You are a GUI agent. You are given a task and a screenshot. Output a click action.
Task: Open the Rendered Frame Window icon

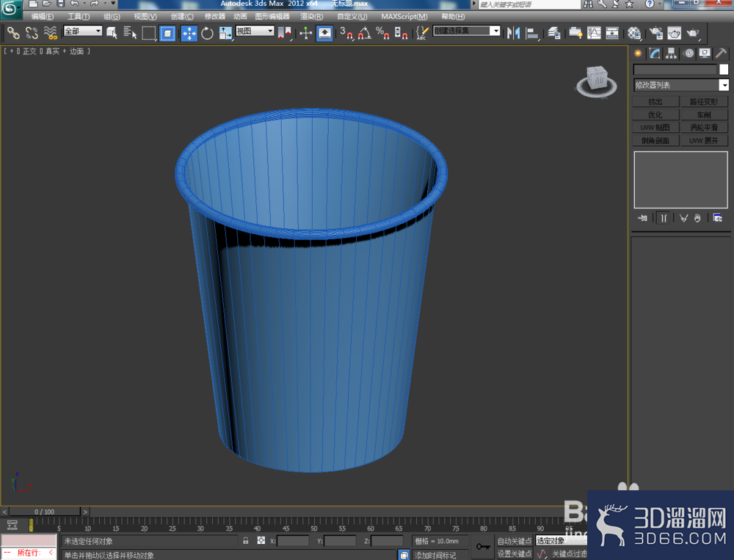pos(674,33)
